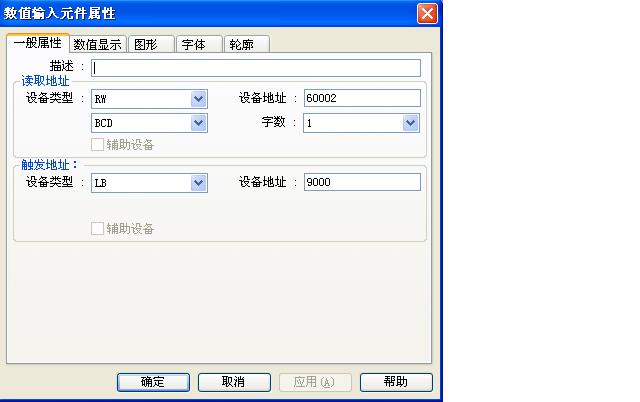Click the 描述 text input field
This screenshot has width=640, height=402.
click(256, 68)
